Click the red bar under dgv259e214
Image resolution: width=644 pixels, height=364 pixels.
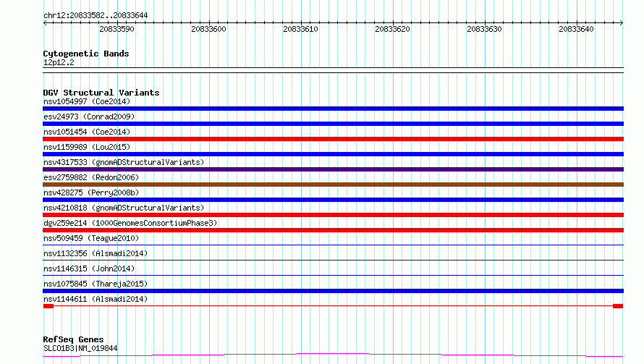pyautogui.click(x=333, y=230)
